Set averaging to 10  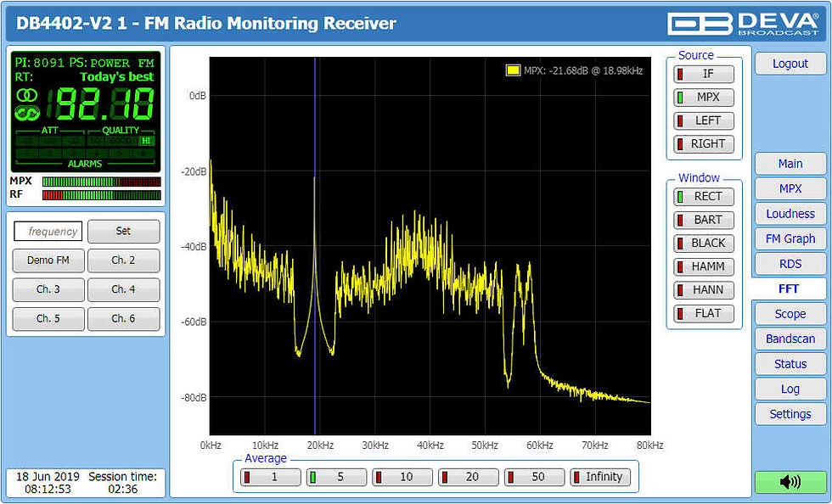(402, 477)
